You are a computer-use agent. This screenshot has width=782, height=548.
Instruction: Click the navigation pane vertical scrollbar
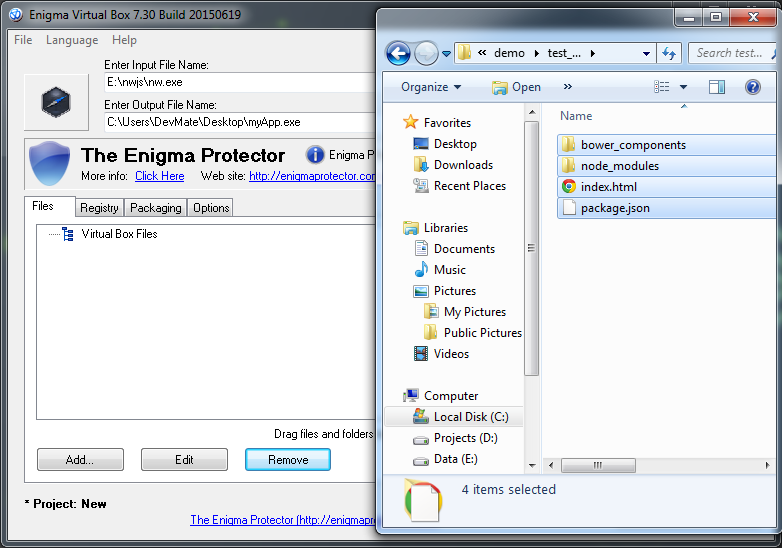click(x=532, y=248)
